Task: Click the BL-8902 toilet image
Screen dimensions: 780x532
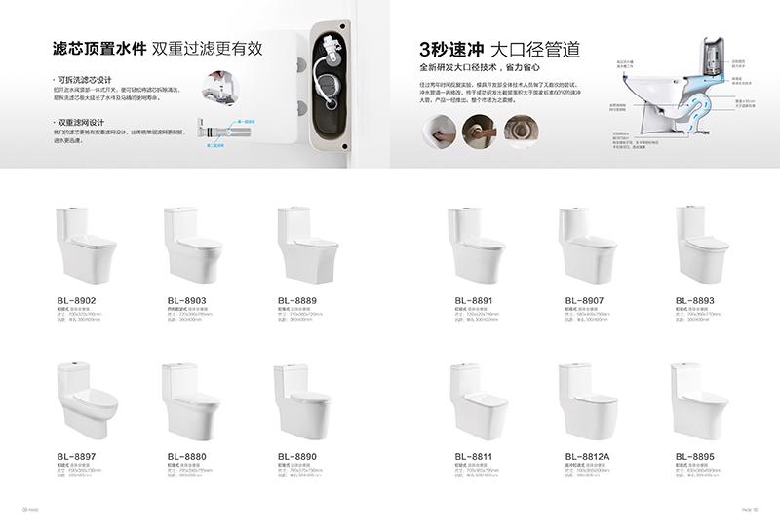Action: (86, 245)
